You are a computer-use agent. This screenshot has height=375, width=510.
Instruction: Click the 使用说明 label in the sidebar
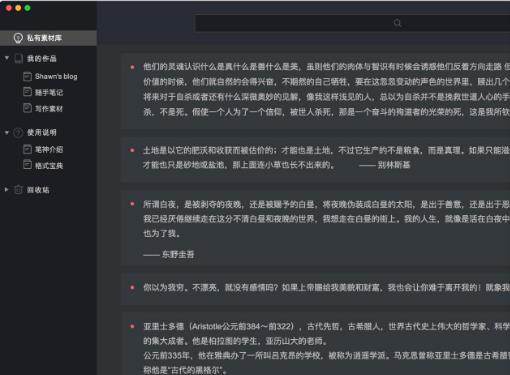pos(42,133)
